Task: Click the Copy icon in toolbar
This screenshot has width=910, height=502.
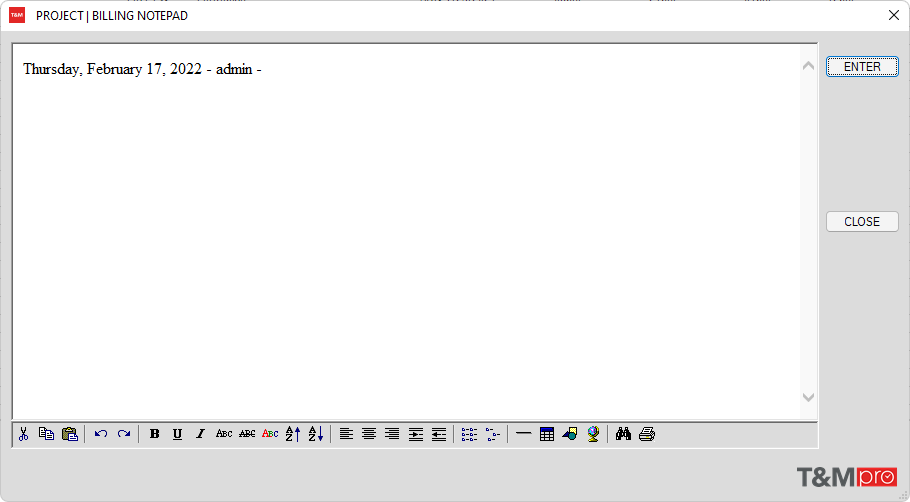Action: tap(46, 434)
